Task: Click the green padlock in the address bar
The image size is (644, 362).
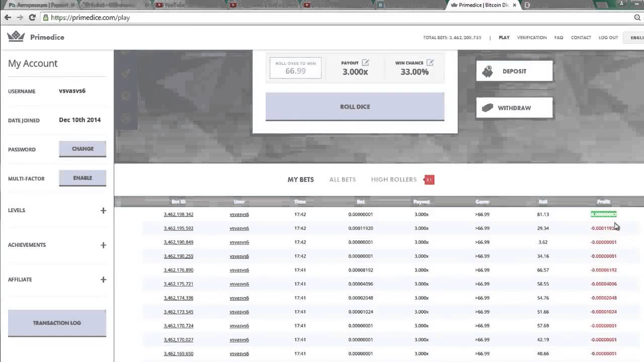Action: click(x=46, y=17)
